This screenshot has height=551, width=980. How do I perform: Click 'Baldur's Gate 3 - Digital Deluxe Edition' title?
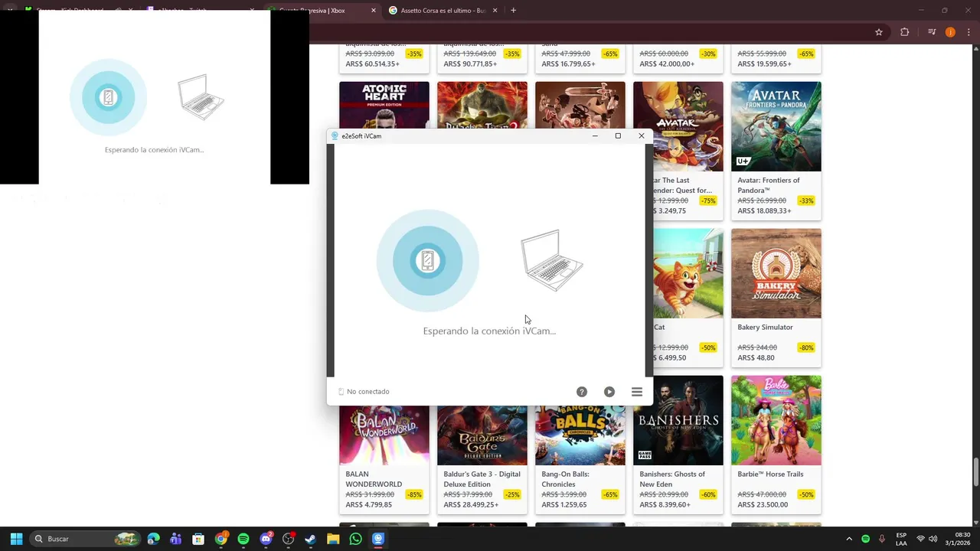pyautogui.click(x=482, y=479)
